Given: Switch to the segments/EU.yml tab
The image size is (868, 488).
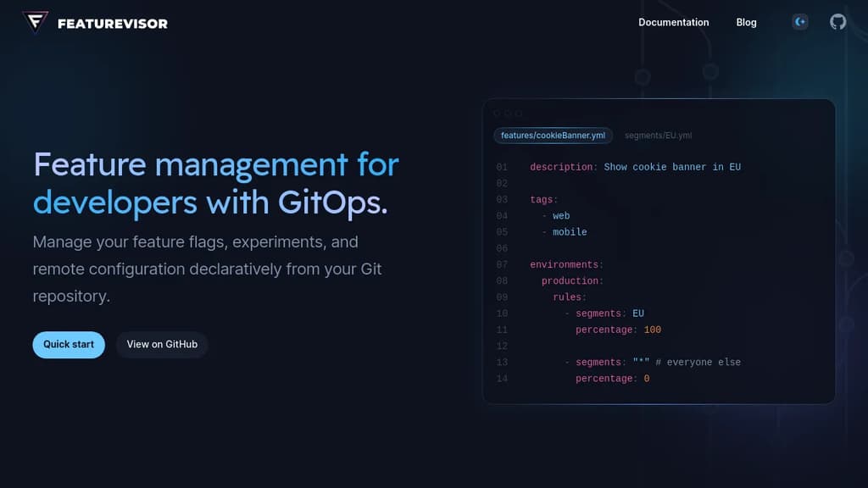Looking at the screenshot, I should click(x=658, y=136).
